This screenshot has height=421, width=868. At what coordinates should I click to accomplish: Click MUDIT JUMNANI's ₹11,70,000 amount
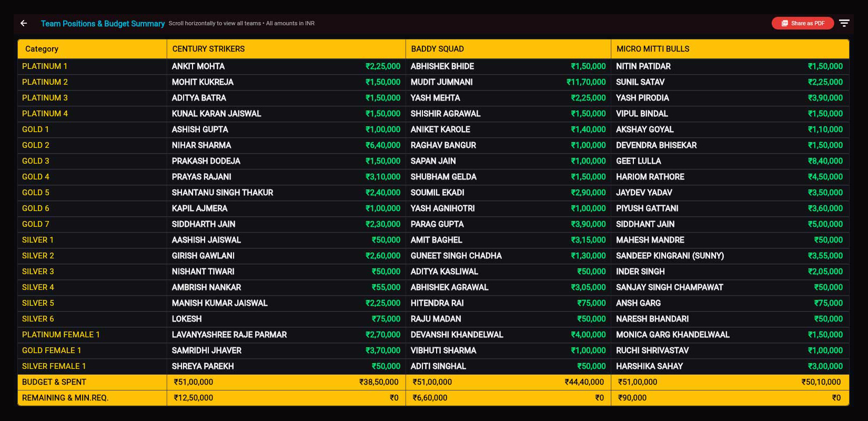(x=586, y=82)
